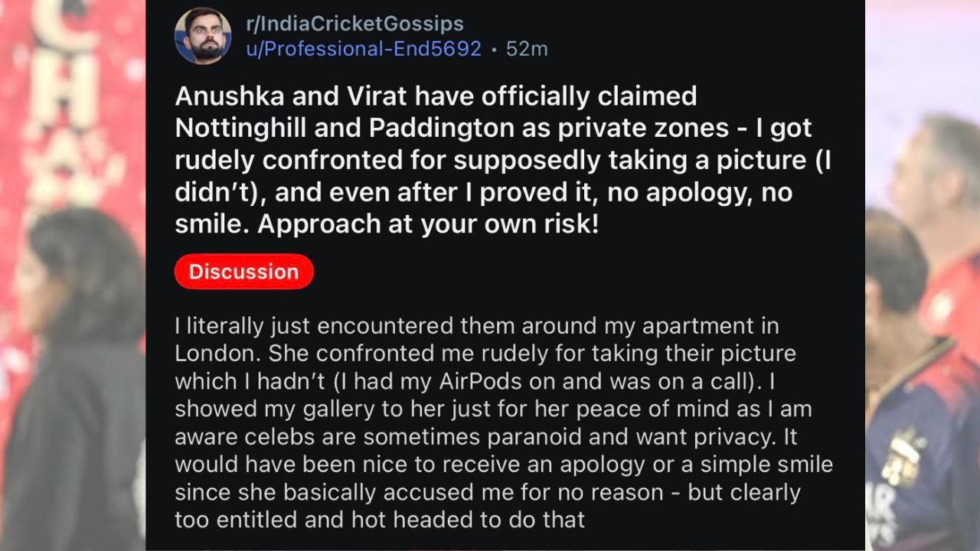This screenshot has width=980, height=551.
Task: Click the red Discussion flair tag
Action: (x=243, y=272)
